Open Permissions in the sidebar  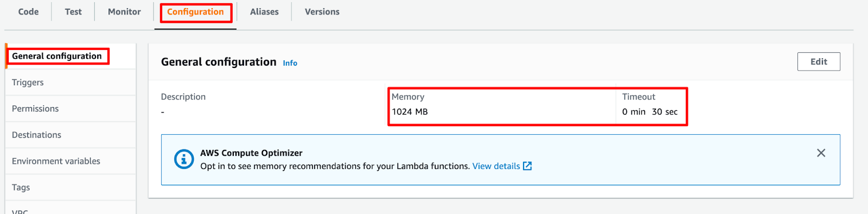pos(35,109)
